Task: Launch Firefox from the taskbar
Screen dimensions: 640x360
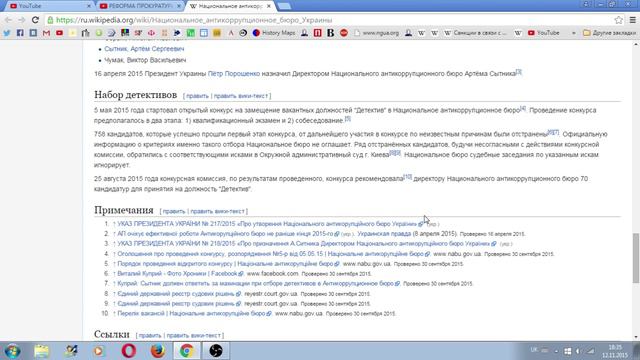Action: click(x=158, y=351)
